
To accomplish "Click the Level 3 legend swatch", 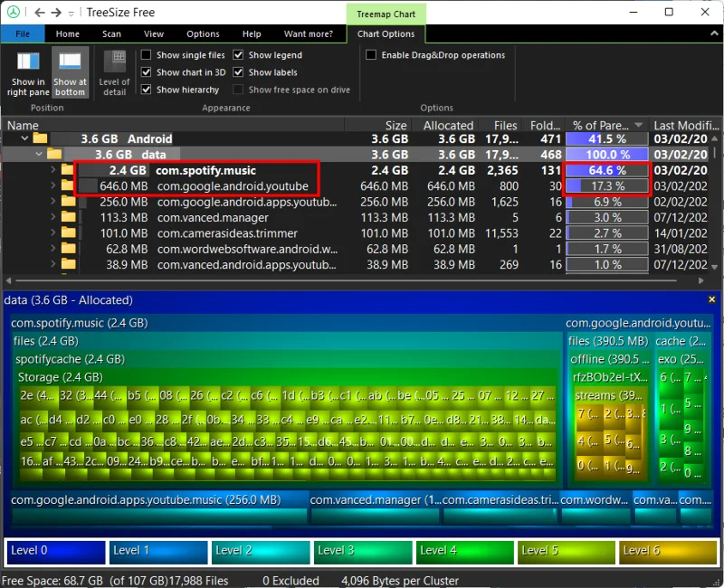I will [363, 552].
